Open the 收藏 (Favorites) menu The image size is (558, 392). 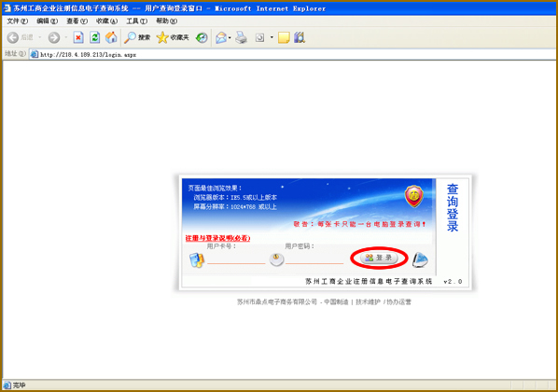[x=106, y=21]
